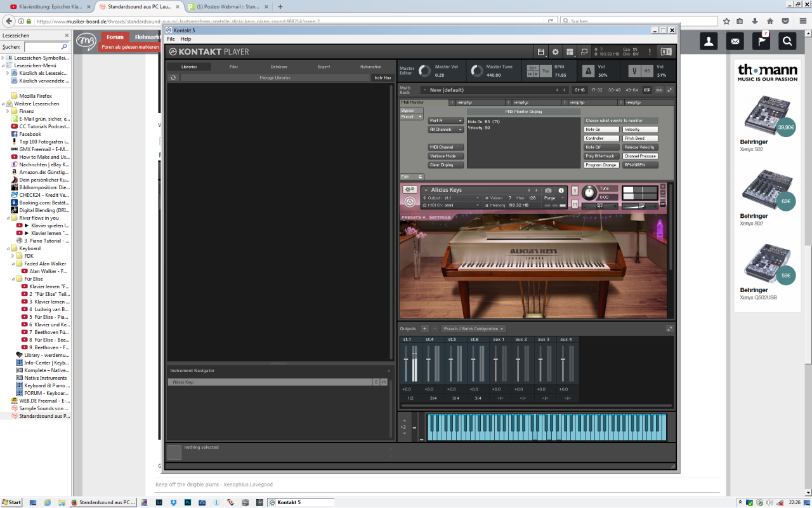Toggle Pitch Bend monitoring

[x=640, y=138]
